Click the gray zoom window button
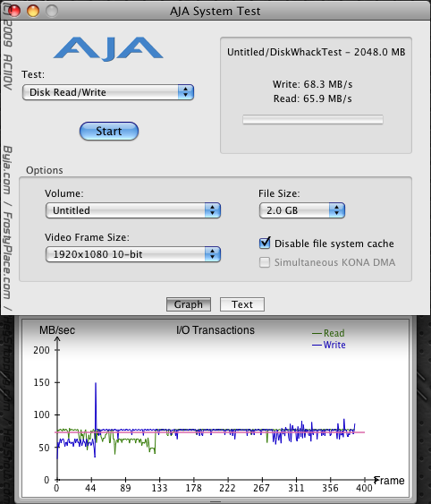Image resolution: width=431 pixels, height=504 pixels. point(52,11)
